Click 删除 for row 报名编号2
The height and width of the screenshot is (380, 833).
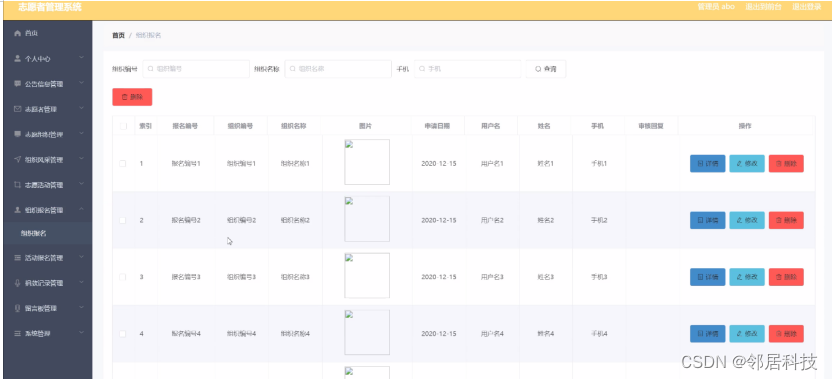786,220
